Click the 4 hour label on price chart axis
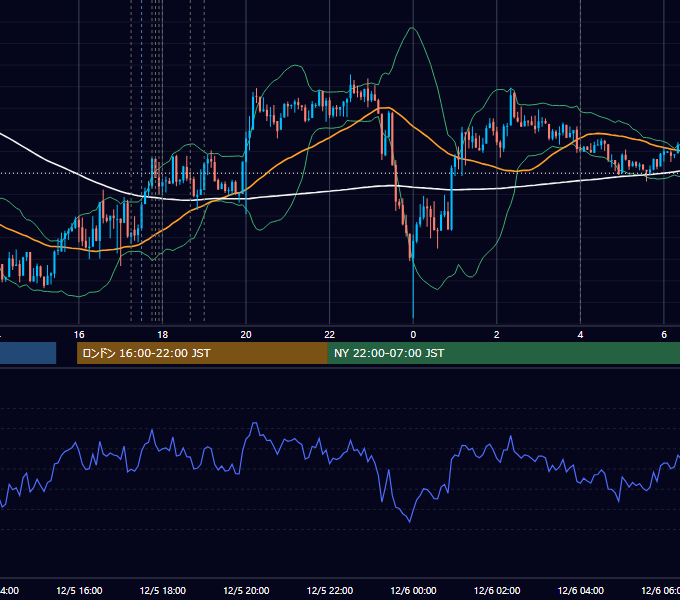This screenshot has height=600, width=680. coord(580,335)
